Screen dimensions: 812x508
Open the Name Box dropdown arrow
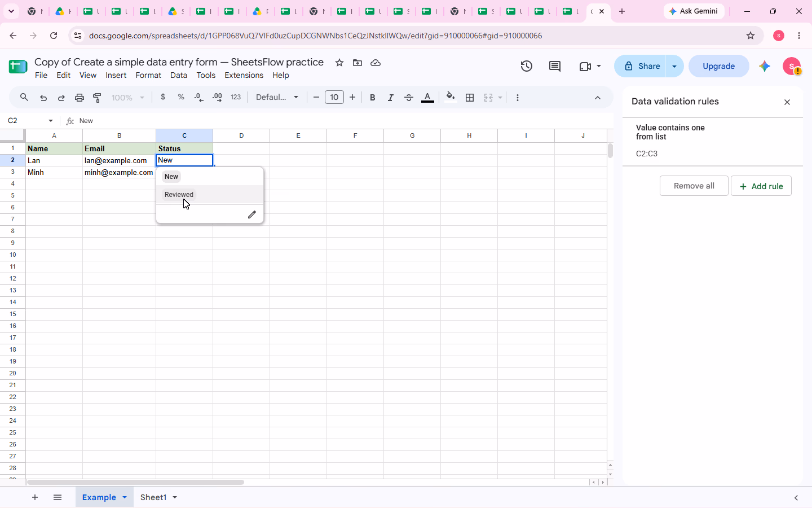[x=51, y=121]
